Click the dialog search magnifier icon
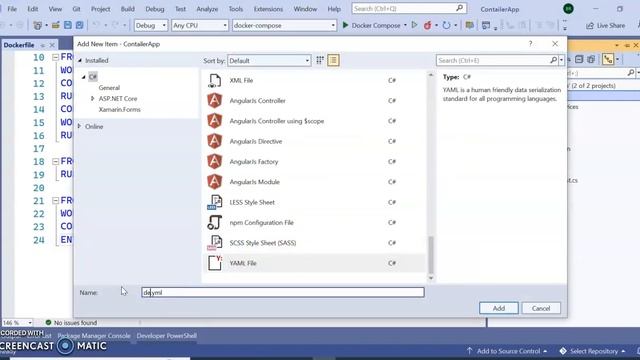640x360 pixels. point(553,60)
